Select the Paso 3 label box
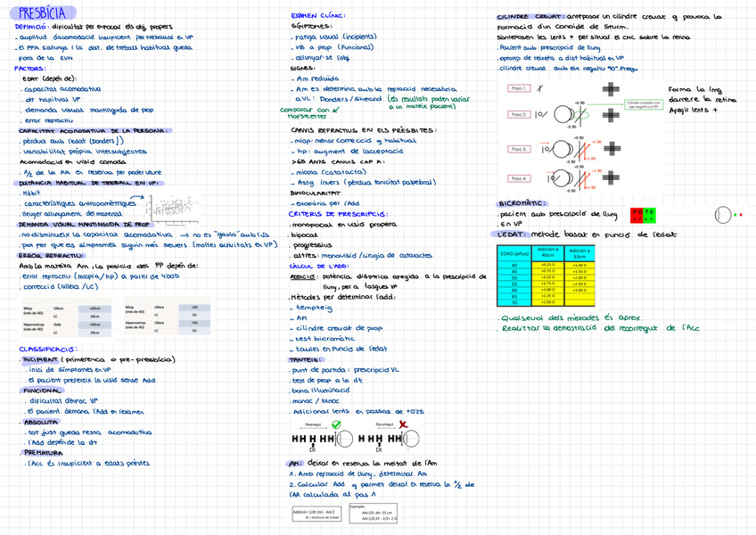Screen dimensions: 756x535 [517, 148]
